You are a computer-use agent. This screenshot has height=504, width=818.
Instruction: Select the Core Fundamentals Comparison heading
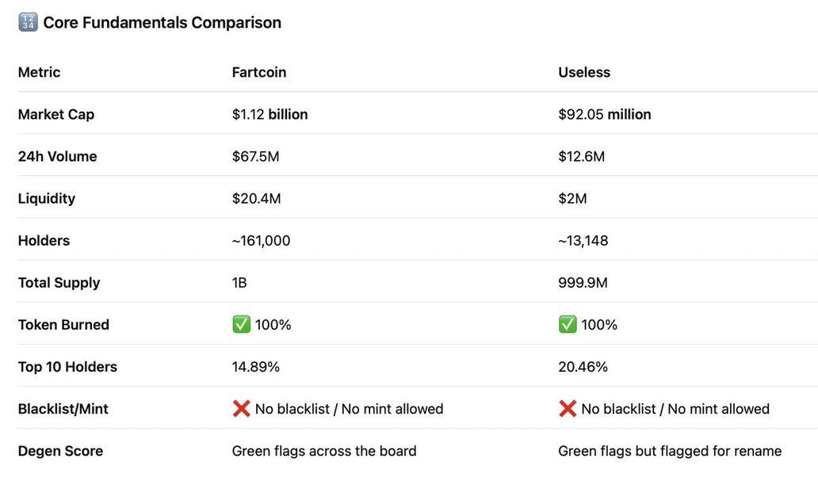162,23
